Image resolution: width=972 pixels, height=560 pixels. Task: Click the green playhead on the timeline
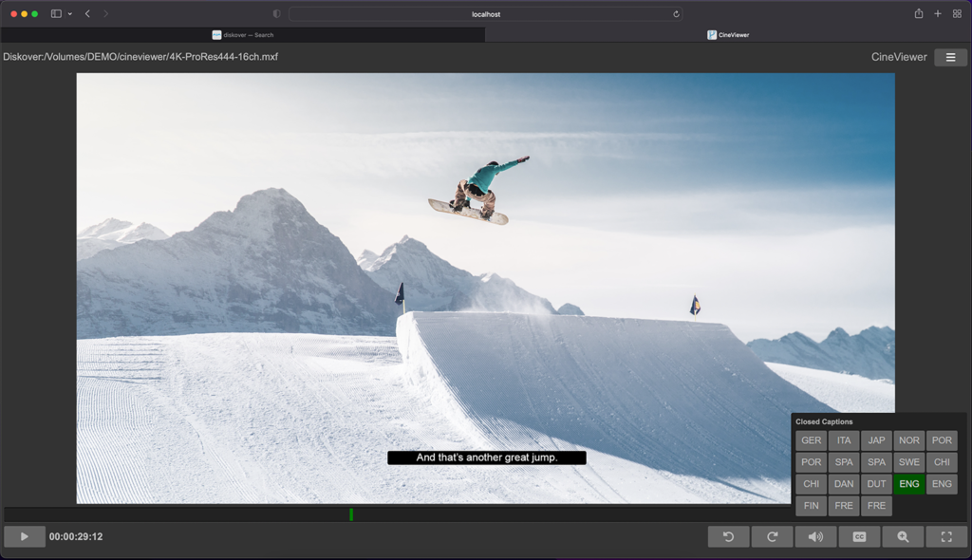[351, 514]
